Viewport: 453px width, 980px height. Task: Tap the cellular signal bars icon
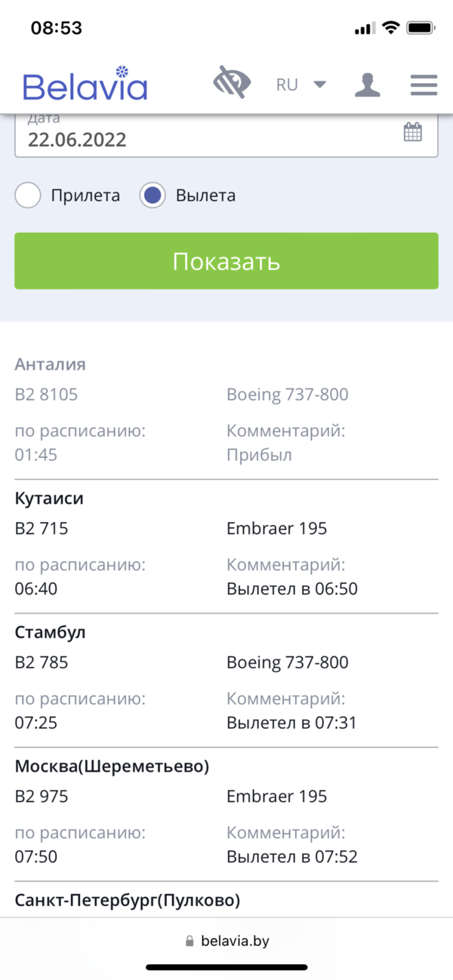click(x=365, y=29)
